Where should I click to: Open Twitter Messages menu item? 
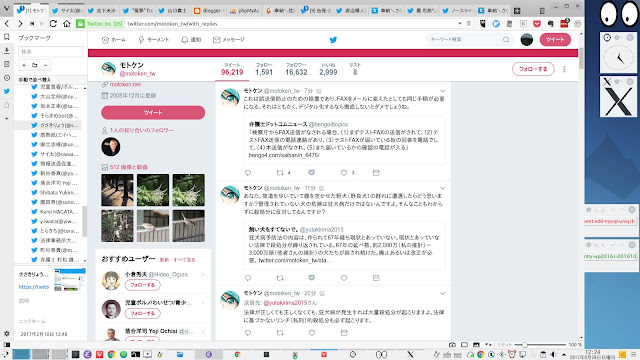point(229,40)
